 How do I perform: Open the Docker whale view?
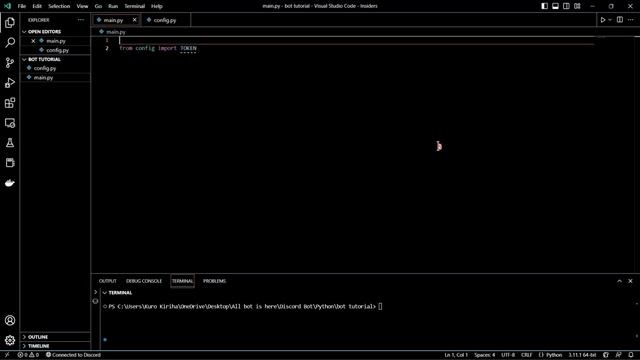(10, 183)
